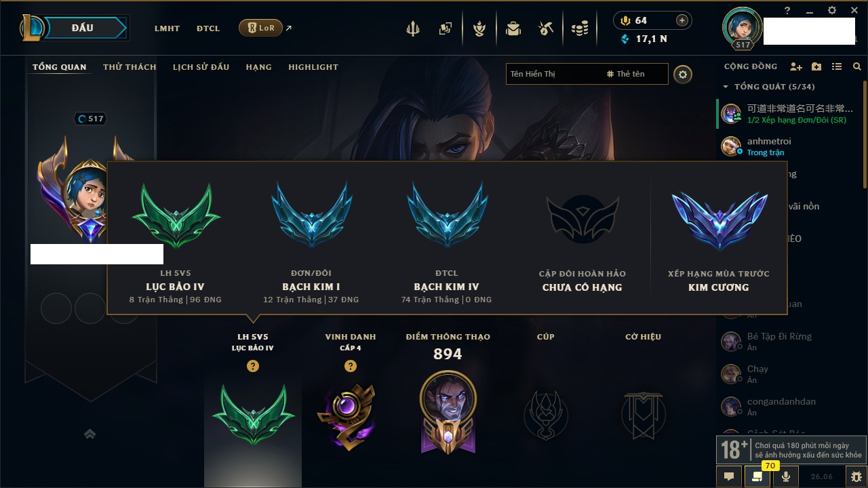Toggle the voice microphone icon
868x488 pixels.
785,476
